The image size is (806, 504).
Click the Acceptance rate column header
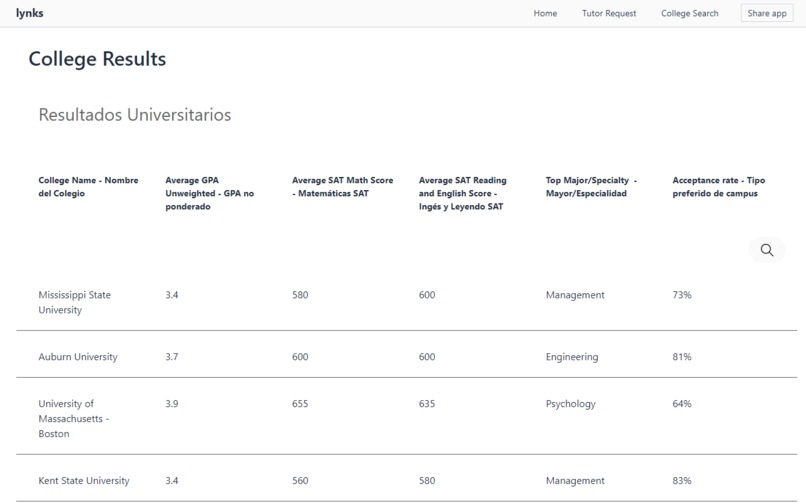pyautogui.click(x=718, y=187)
